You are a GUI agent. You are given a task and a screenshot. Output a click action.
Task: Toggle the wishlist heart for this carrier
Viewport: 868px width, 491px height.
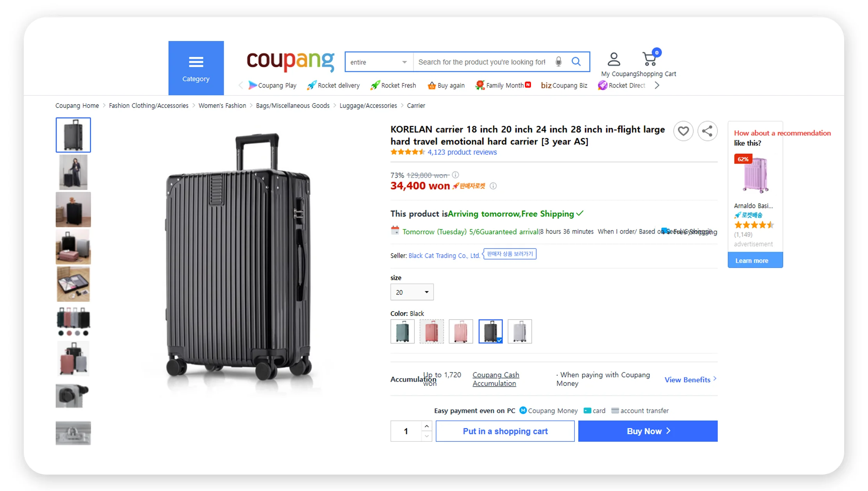pos(683,131)
